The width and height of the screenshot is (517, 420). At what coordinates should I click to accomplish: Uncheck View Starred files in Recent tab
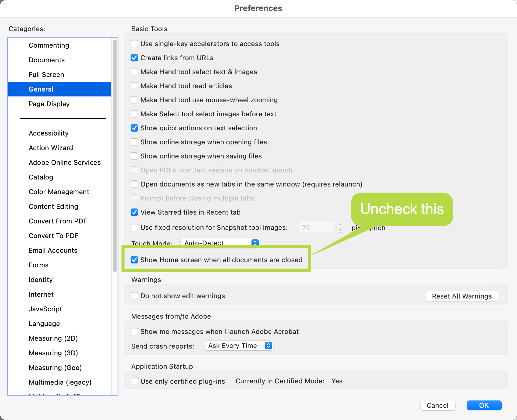click(x=134, y=212)
